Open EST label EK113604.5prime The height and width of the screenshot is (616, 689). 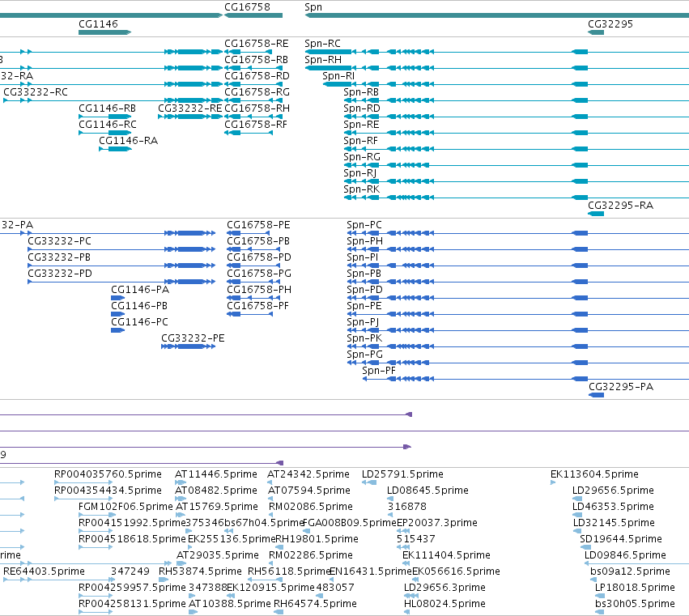click(594, 474)
